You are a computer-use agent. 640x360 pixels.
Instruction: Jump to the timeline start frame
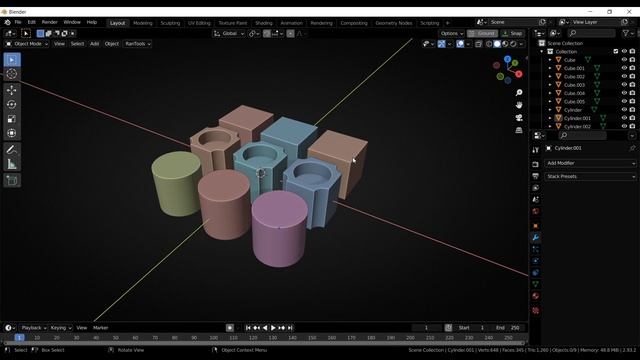[x=248, y=328]
